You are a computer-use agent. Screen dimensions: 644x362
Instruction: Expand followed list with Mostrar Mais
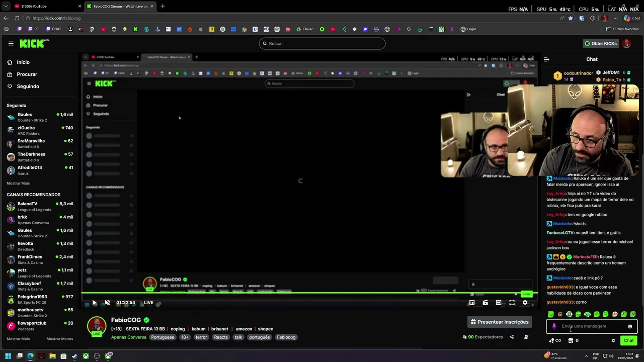(x=18, y=184)
